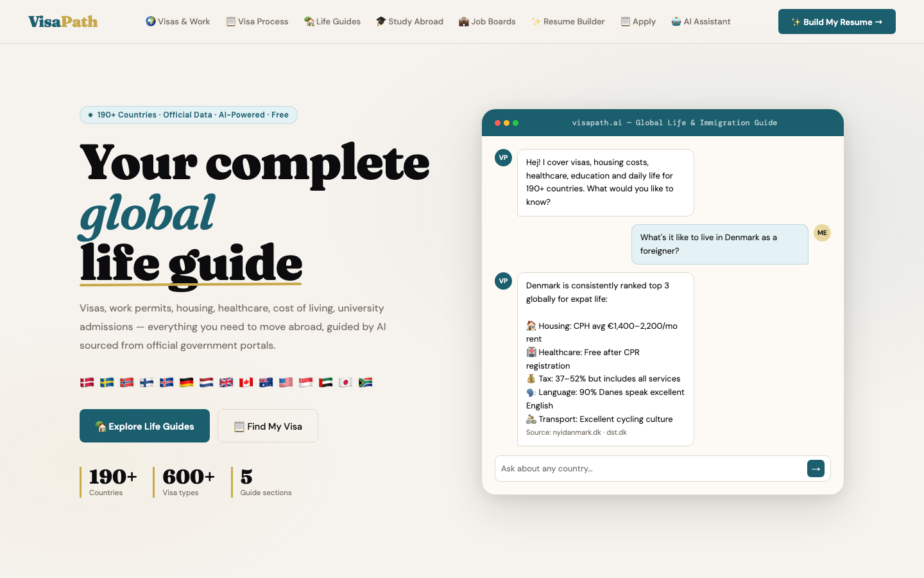This screenshot has height=578, width=924.
Task: Select the Japan flag icon
Action: click(x=345, y=382)
